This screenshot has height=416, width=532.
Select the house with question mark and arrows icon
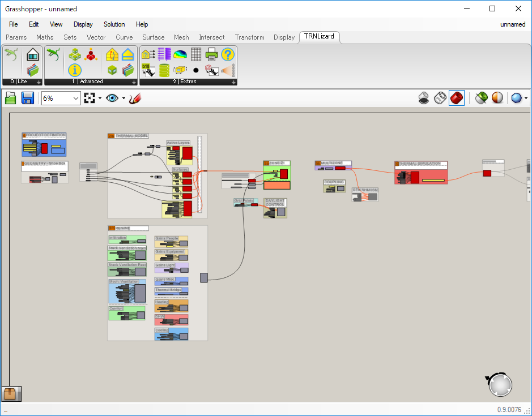148,54
